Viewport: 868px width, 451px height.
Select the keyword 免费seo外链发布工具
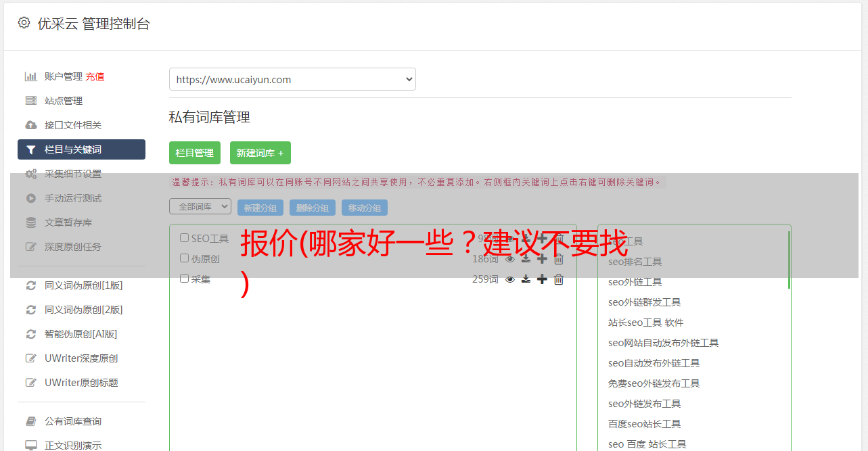(x=654, y=383)
